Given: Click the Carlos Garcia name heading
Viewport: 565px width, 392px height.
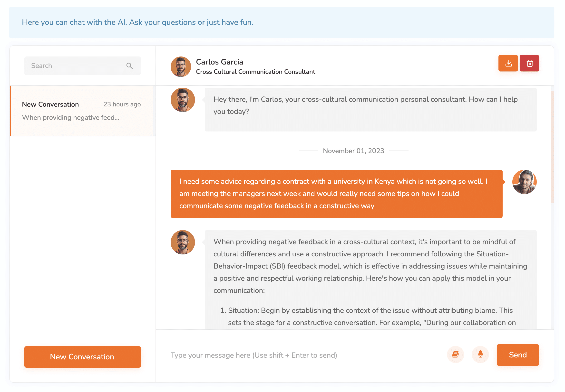Looking at the screenshot, I should point(219,62).
